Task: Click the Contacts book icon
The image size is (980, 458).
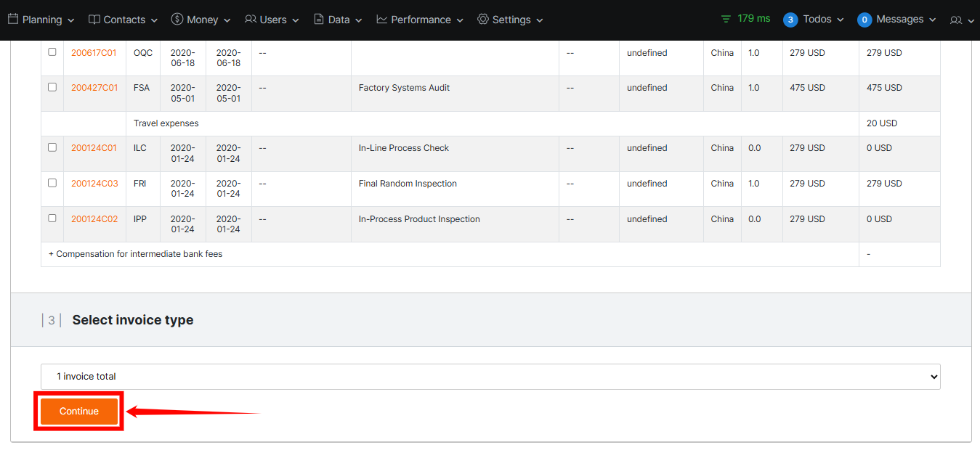Action: tap(94, 19)
